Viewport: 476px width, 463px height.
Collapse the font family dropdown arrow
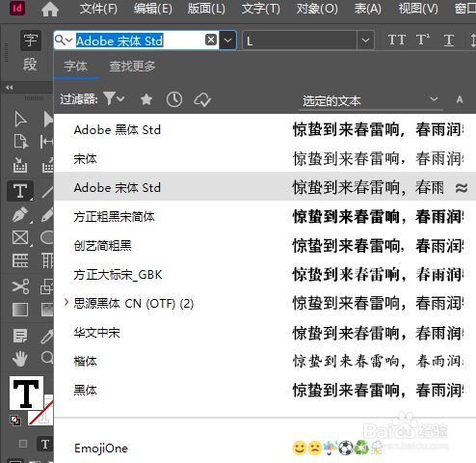227,41
